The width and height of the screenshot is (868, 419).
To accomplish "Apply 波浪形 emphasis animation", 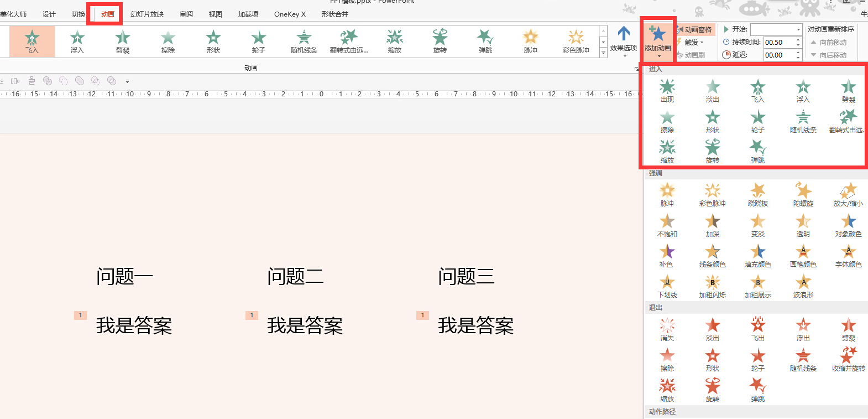I will [803, 286].
